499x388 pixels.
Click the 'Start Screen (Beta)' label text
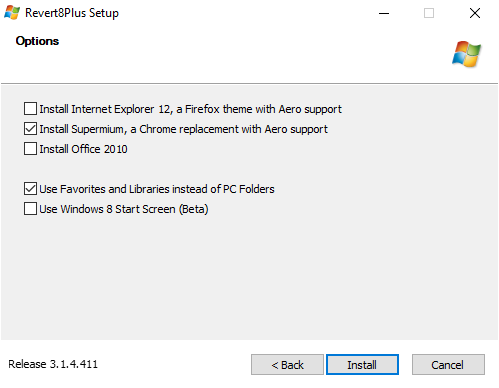pos(162,209)
